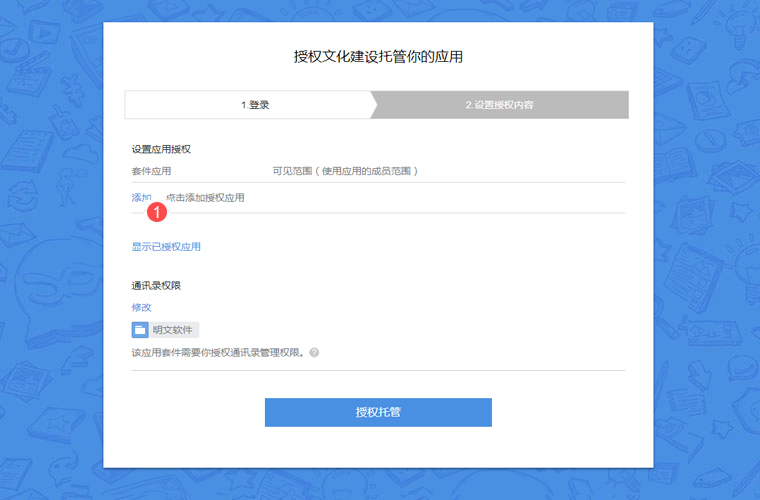
Task: Select the 1.登录 step tab
Action: [x=255, y=105]
